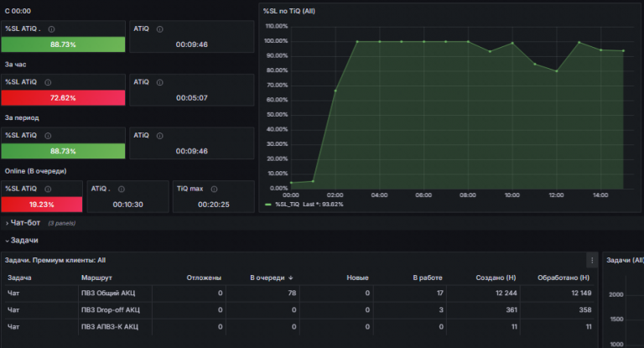This screenshot has height=348, width=644.
Task: Click ATiQ value 00:05:07
Action: point(192,98)
